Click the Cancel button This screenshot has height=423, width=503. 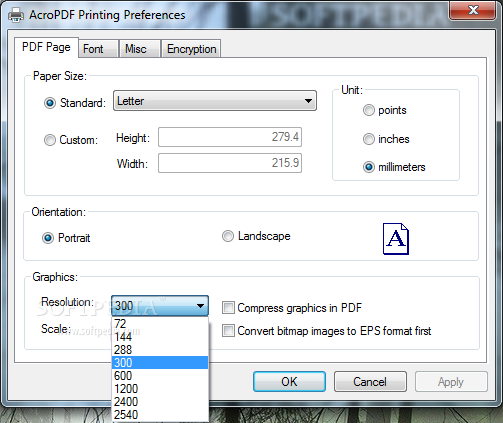tap(370, 382)
